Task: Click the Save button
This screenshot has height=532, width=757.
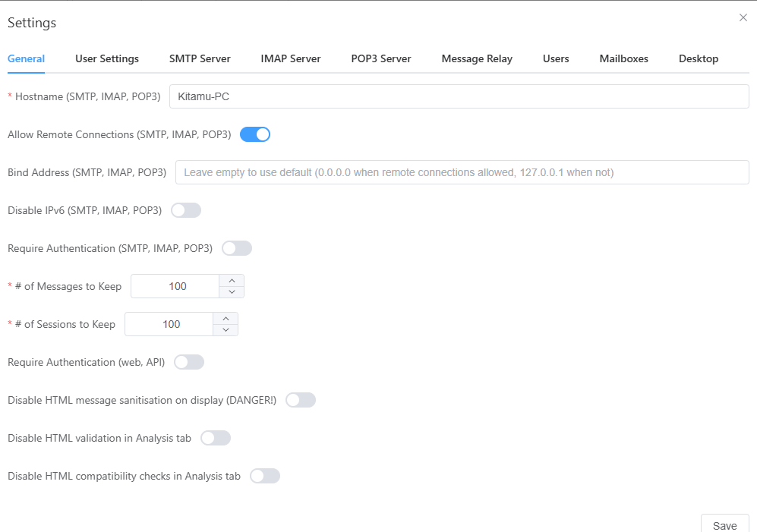Action: pos(724,525)
